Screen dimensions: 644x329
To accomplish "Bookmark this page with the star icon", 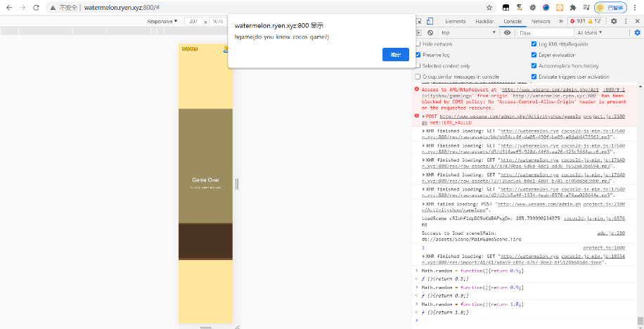I will point(489,7).
